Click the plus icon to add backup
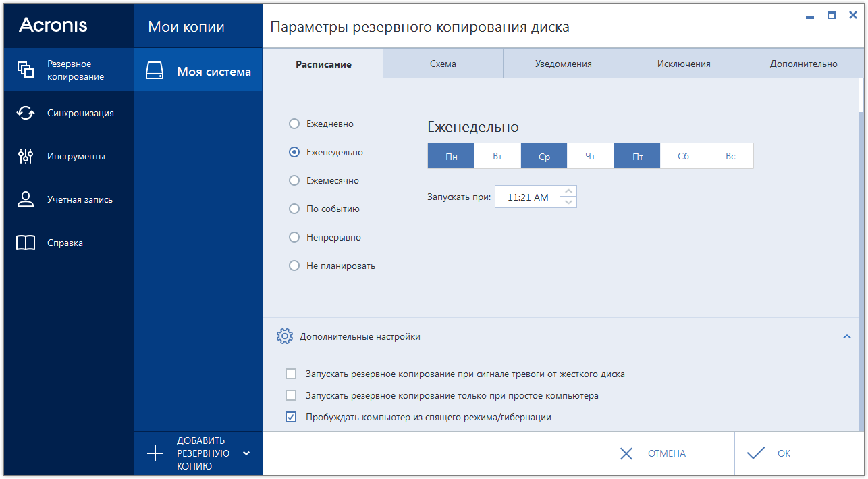Viewport: 868px width, 479px height. pyautogui.click(x=155, y=453)
